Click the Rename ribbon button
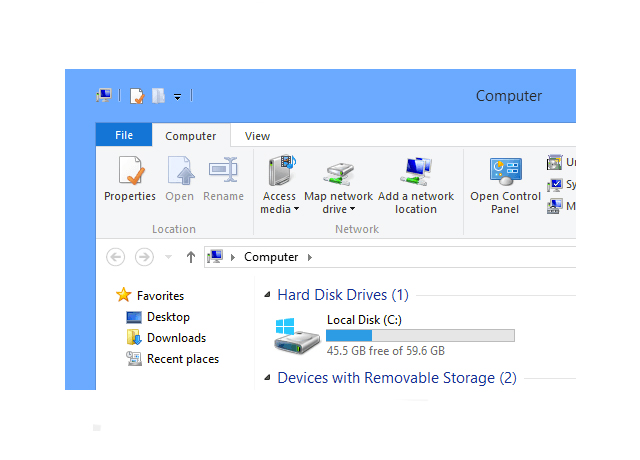 point(223,179)
